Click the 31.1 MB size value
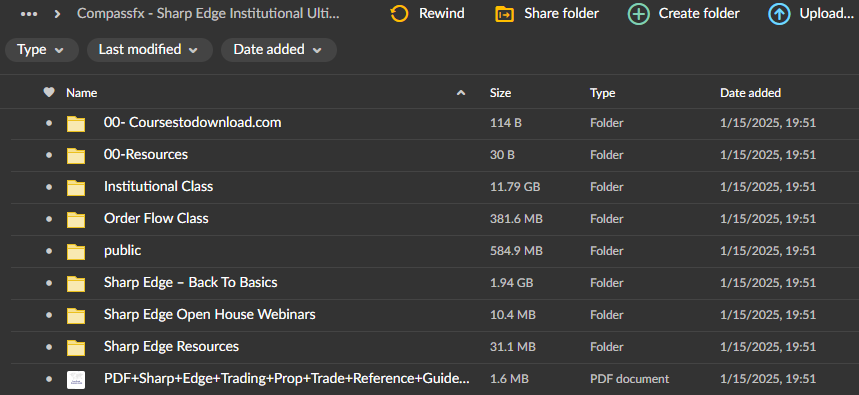The height and width of the screenshot is (395, 859). point(512,347)
